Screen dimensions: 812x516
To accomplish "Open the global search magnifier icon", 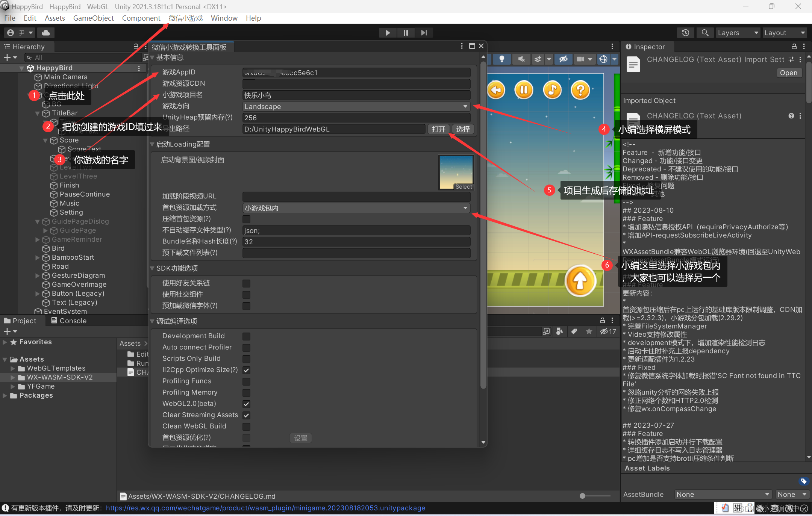I will pyautogui.click(x=705, y=33).
